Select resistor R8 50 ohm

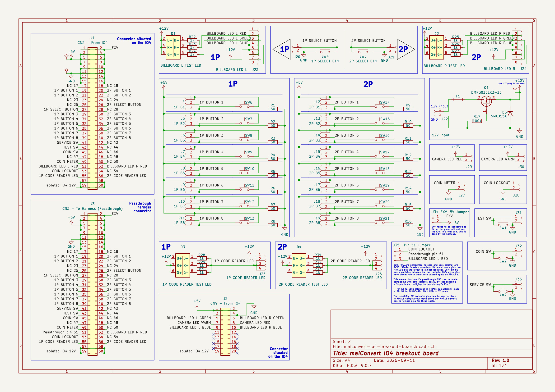pyautogui.click(x=273, y=225)
